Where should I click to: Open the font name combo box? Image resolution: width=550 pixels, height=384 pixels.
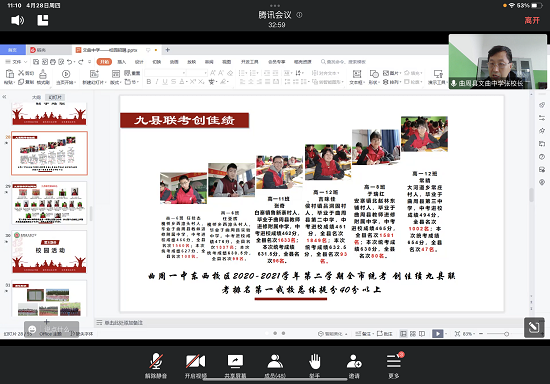tap(165, 73)
